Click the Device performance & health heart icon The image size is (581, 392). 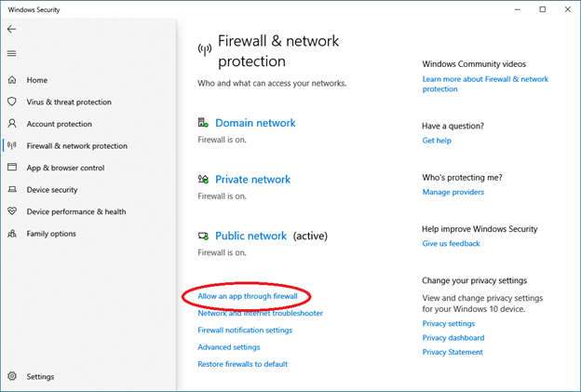12,211
